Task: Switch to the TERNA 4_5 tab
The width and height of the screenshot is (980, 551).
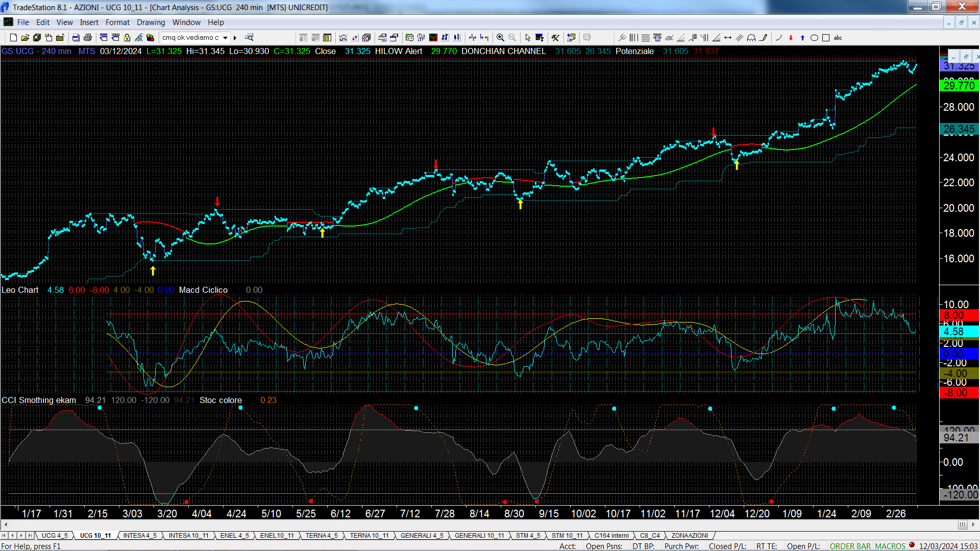Action: [x=322, y=536]
